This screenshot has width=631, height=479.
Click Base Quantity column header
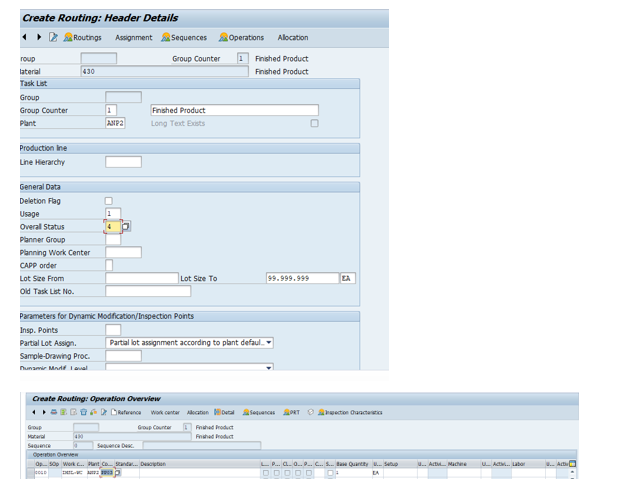[353, 464]
